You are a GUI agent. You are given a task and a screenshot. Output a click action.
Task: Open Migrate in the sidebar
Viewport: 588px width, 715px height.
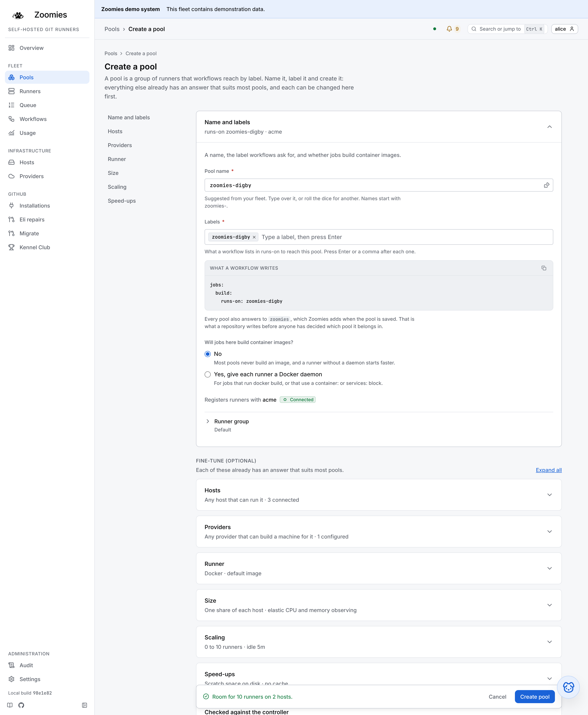pos(47,233)
